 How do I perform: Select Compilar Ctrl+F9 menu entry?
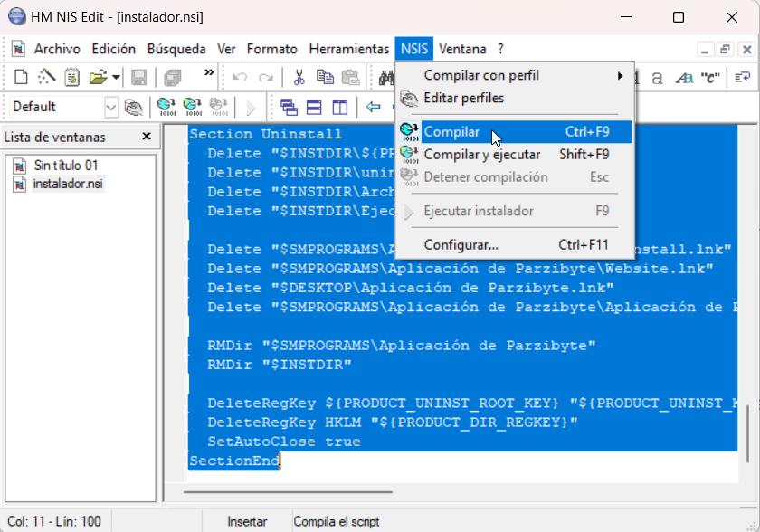[515, 132]
